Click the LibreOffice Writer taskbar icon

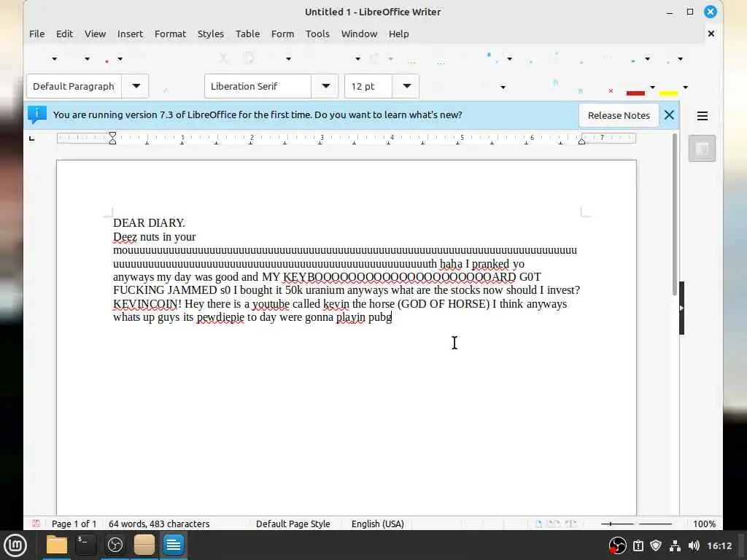point(173,545)
